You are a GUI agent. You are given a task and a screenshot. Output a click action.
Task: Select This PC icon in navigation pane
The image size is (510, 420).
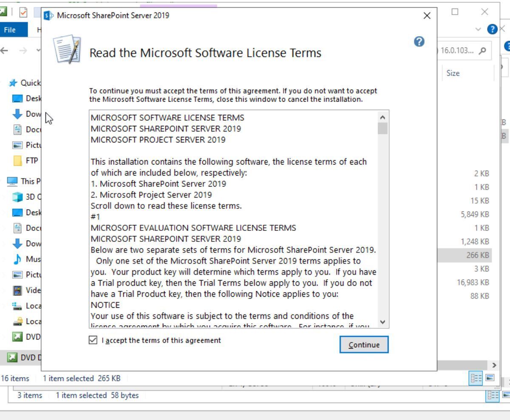tap(13, 181)
